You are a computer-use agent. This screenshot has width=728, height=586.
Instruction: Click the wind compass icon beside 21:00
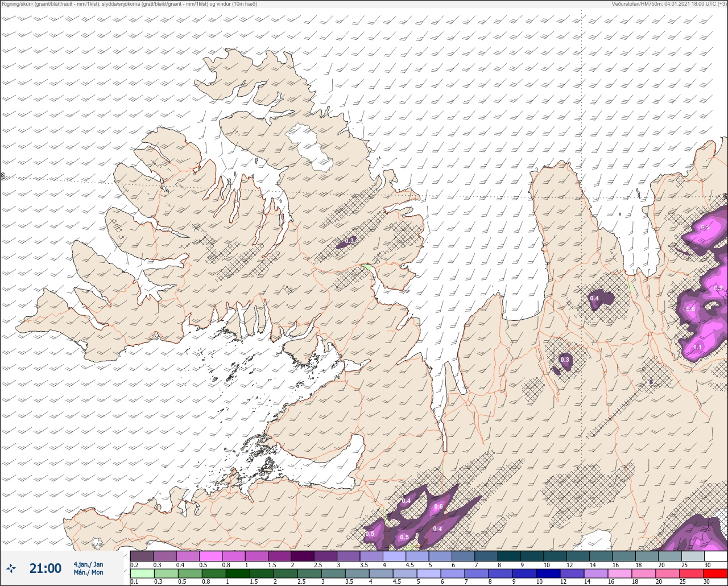[x=11, y=568]
